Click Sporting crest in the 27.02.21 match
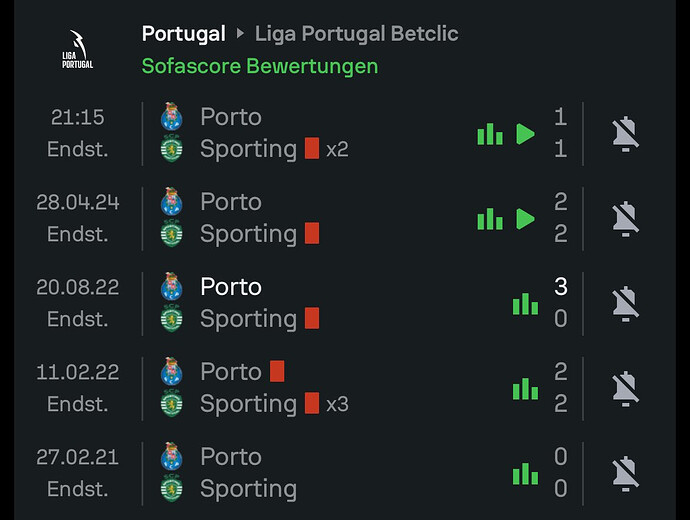Image resolution: width=690 pixels, height=520 pixels. tap(172, 488)
